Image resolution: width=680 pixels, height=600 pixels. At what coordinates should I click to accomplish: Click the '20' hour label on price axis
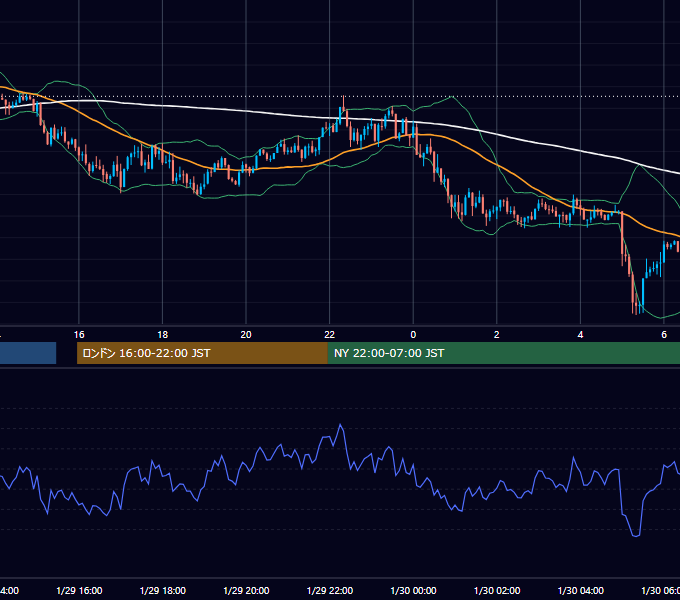(x=246, y=334)
